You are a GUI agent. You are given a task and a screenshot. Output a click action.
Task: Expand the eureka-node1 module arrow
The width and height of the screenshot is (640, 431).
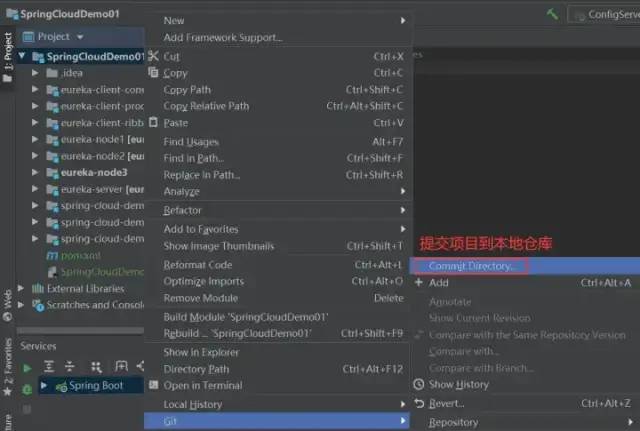click(x=35, y=139)
